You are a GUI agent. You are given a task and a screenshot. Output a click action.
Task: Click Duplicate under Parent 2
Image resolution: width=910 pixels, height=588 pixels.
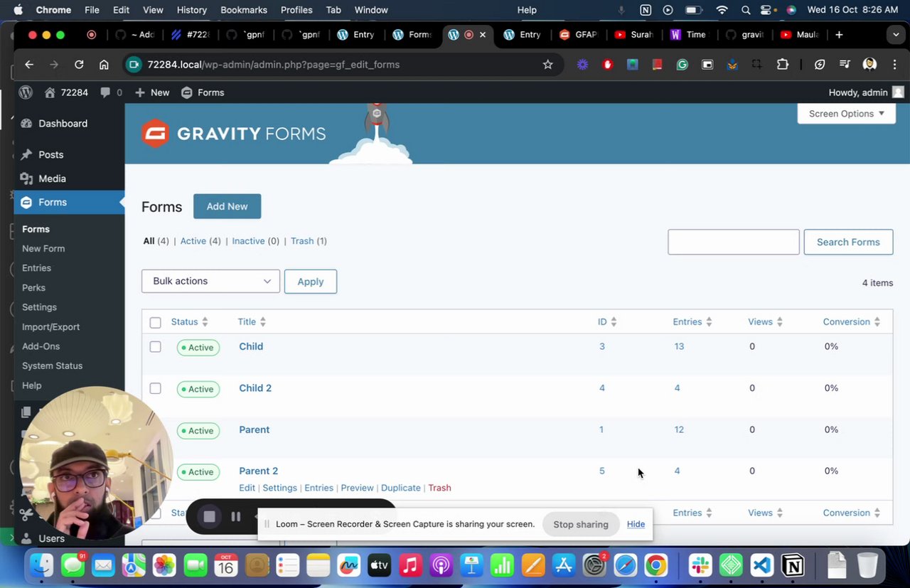(x=400, y=488)
